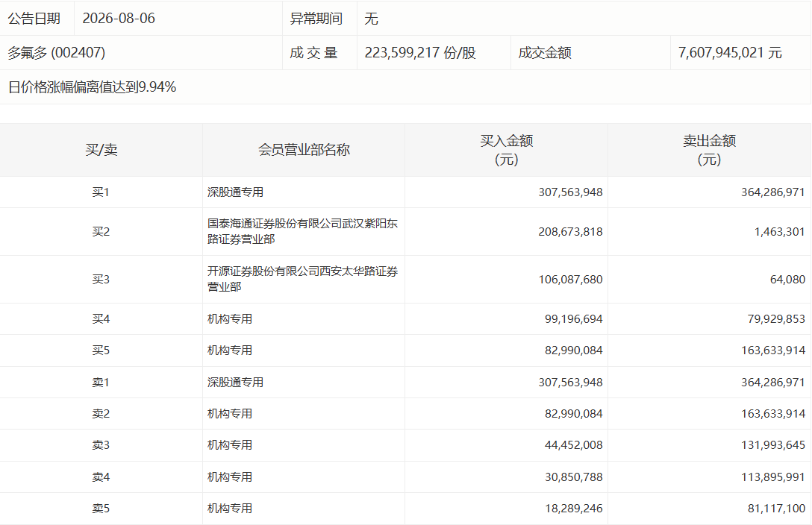Select buy amount 106,087,680
This screenshot has height=525, width=812.
click(x=570, y=280)
